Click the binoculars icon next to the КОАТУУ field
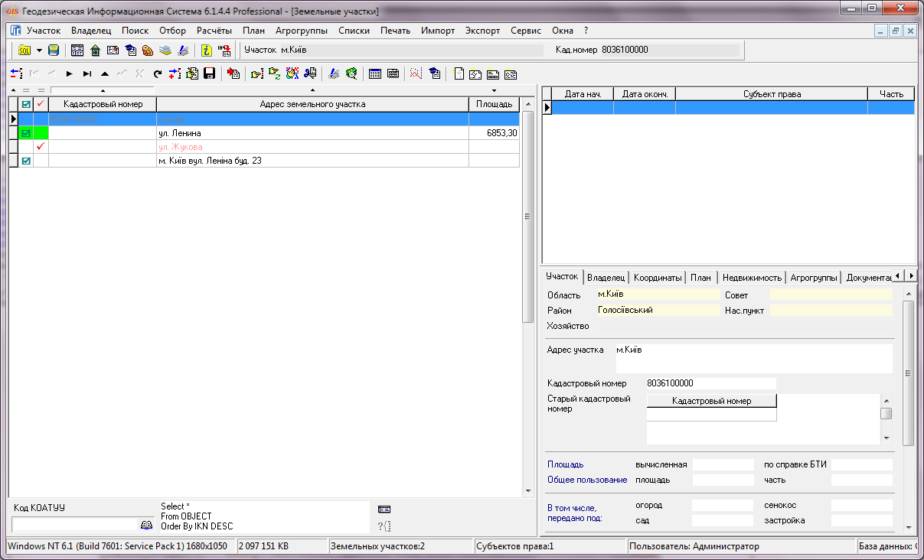 point(146,525)
